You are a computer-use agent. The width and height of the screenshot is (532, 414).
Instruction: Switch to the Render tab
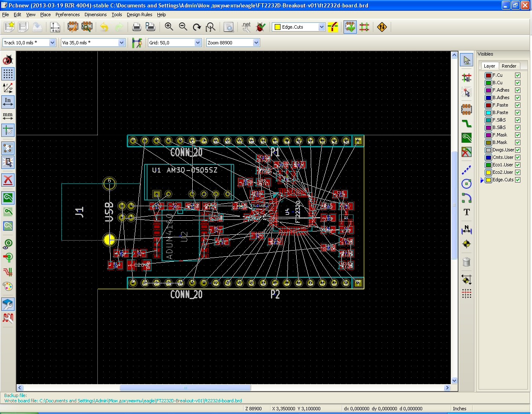pyautogui.click(x=509, y=66)
